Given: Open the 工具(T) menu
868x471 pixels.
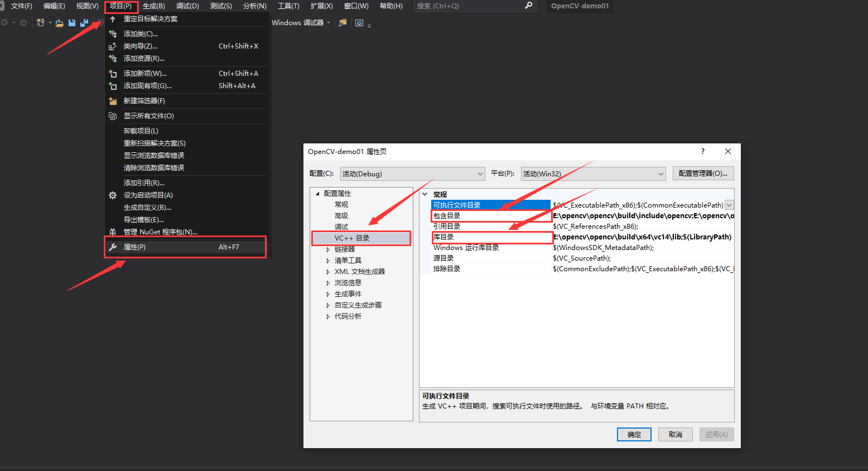Looking at the screenshot, I should pyautogui.click(x=288, y=6).
